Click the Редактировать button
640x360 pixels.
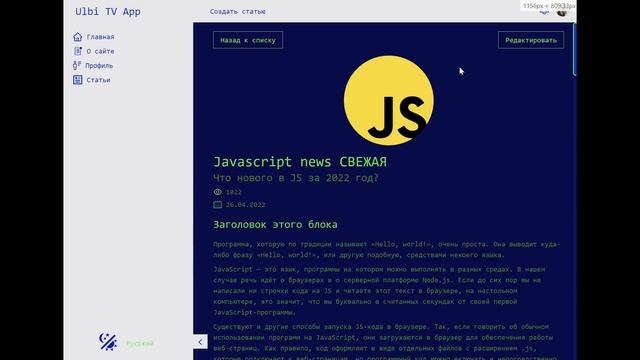531,40
